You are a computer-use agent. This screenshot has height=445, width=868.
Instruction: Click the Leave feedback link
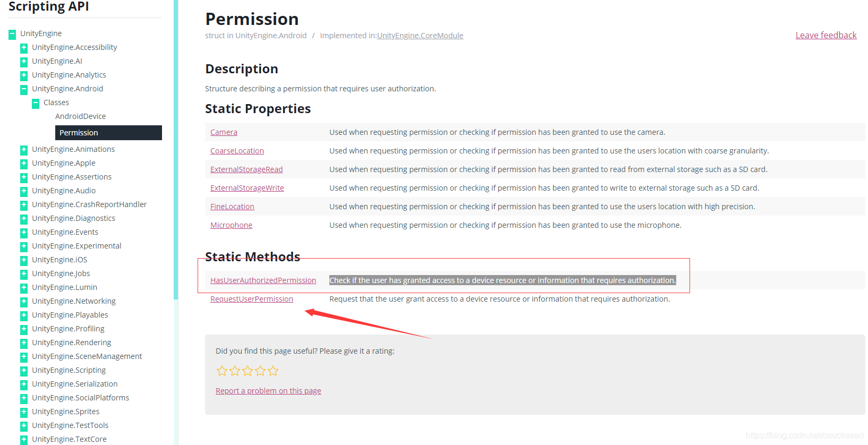tap(826, 35)
